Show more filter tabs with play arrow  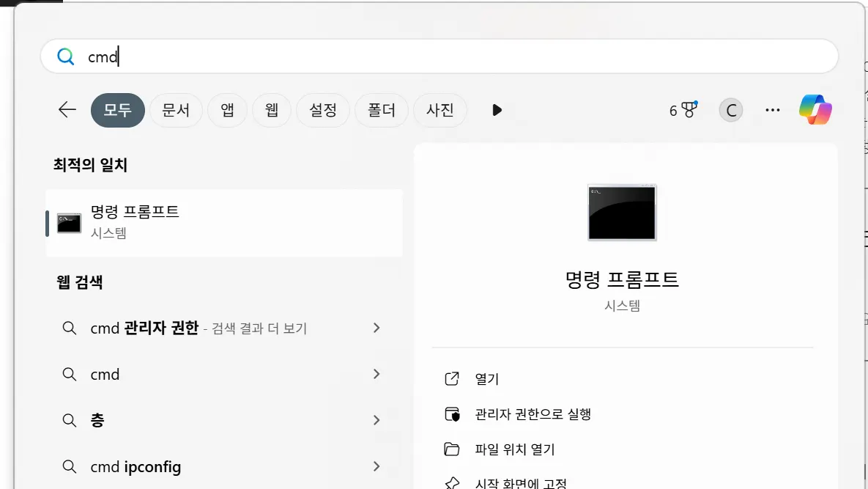pyautogui.click(x=497, y=110)
